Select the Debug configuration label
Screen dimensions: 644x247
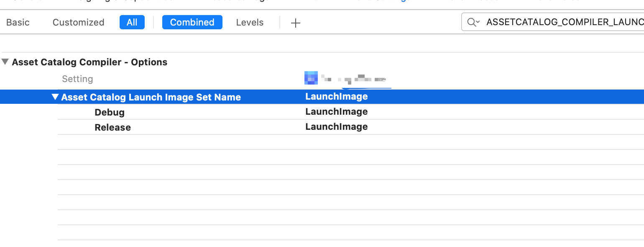[x=110, y=112]
